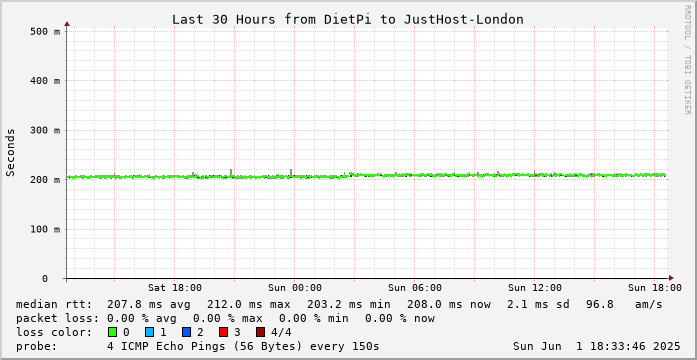Screen dimensions: 697x360
Task: Click the 'Sun 18:00' time axis label
Action: [655, 288]
